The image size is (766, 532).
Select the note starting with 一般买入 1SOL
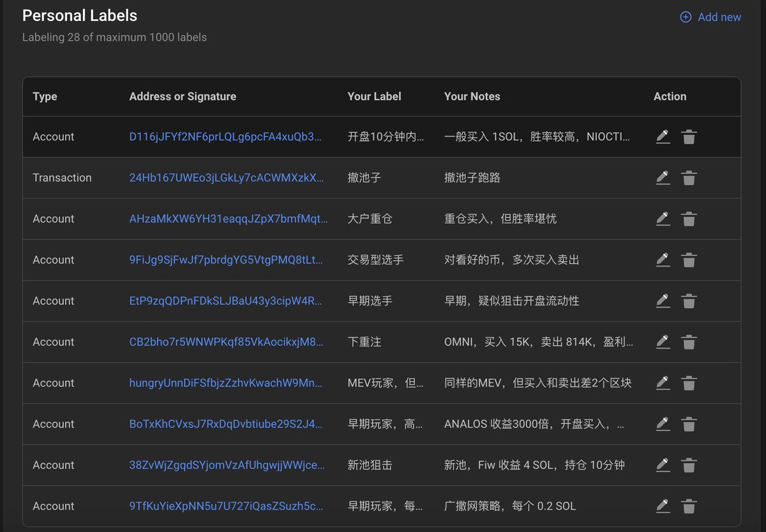(x=537, y=137)
